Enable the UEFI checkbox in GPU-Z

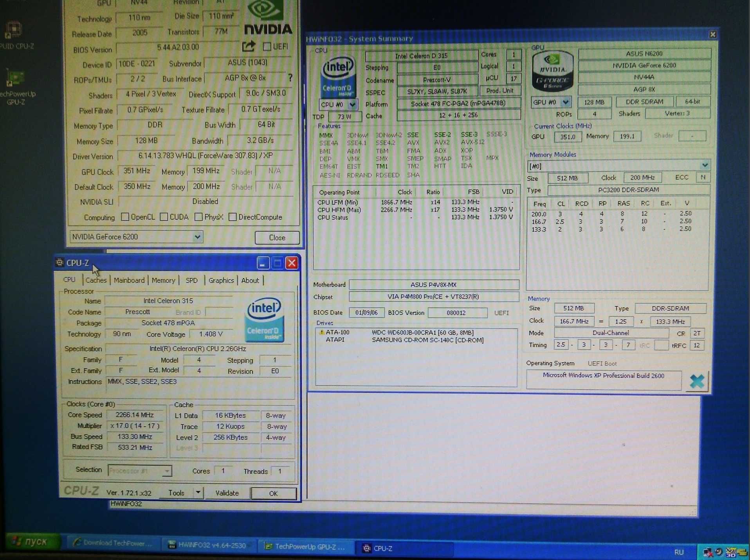coord(267,47)
